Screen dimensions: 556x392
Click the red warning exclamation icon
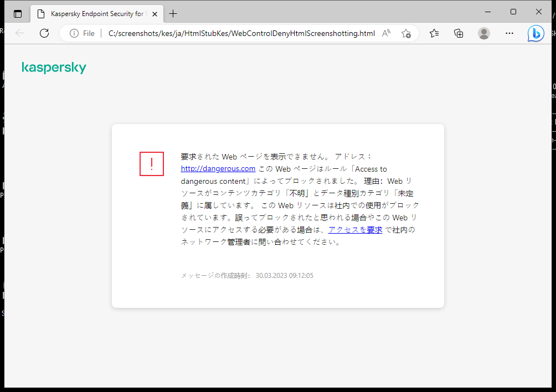click(151, 164)
